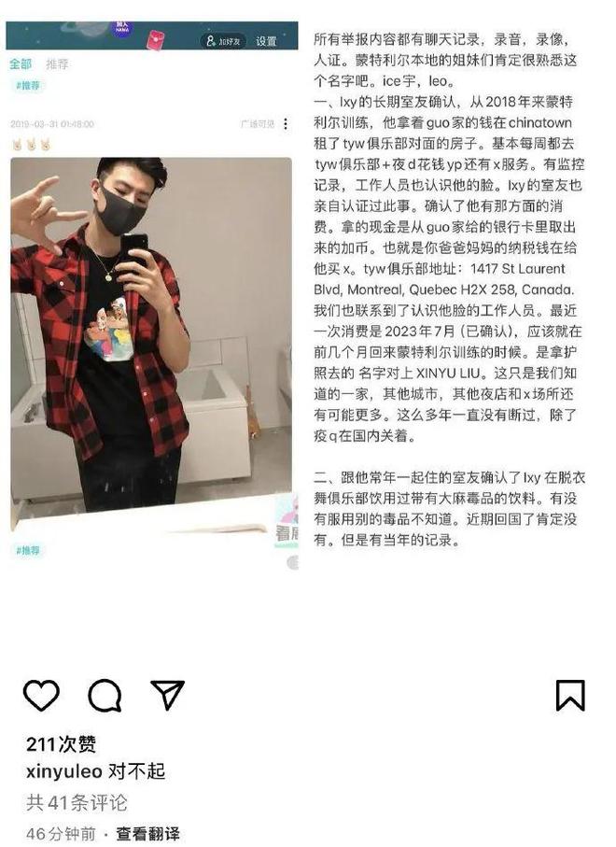
Task: Select the #推荐 tag below the selfie photo
Action: tap(28, 550)
